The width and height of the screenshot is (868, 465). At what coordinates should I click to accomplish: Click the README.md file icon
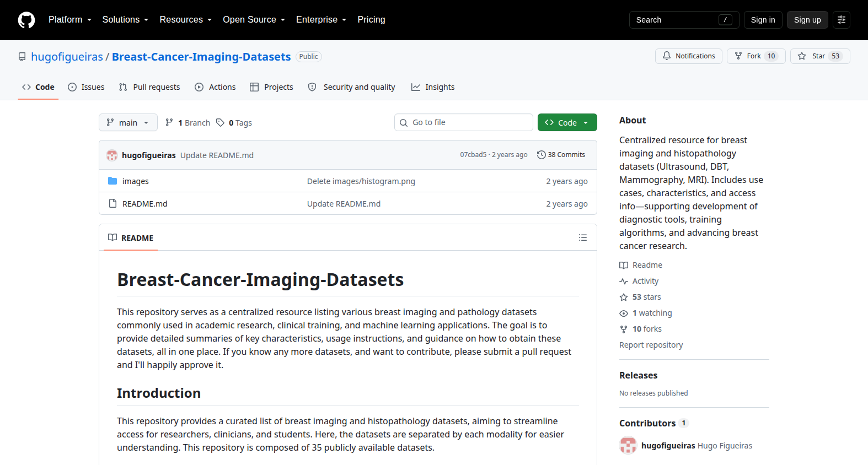pyautogui.click(x=112, y=203)
